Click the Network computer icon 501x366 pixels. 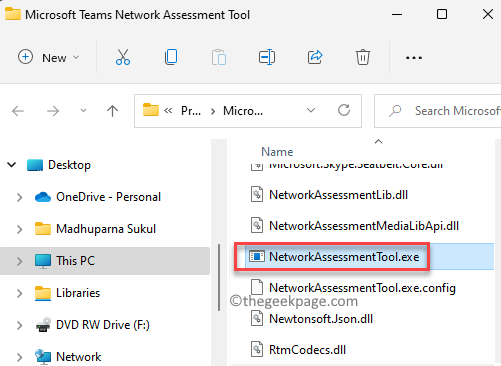(43, 357)
